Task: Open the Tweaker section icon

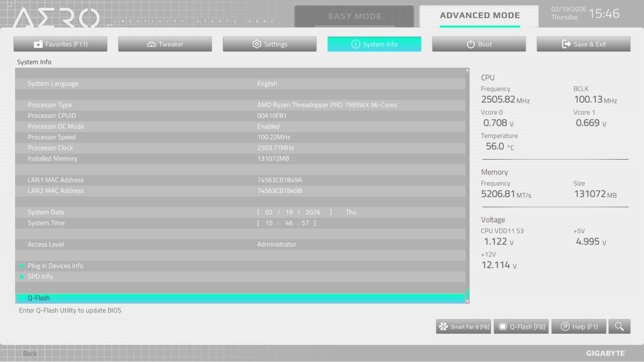Action: (x=151, y=44)
